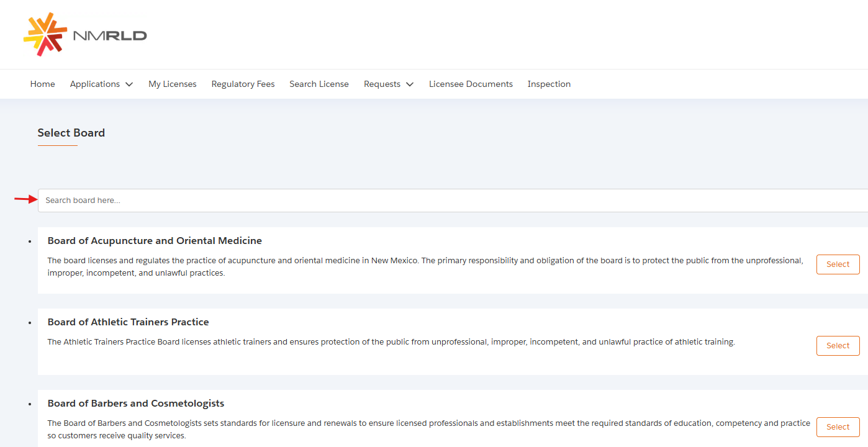Click the NMRLD starburst logo
The width and height of the screenshot is (868, 447).
(45, 35)
